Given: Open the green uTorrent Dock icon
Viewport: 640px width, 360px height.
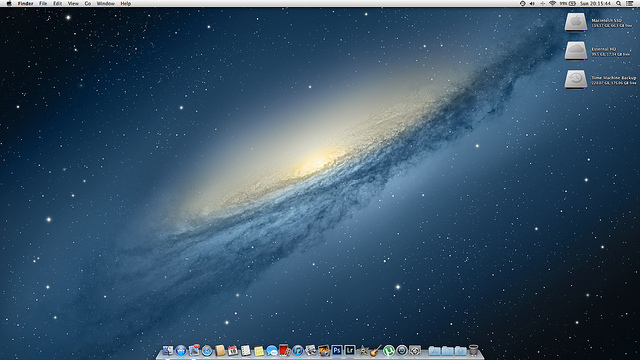Looking at the screenshot, I should (x=389, y=351).
